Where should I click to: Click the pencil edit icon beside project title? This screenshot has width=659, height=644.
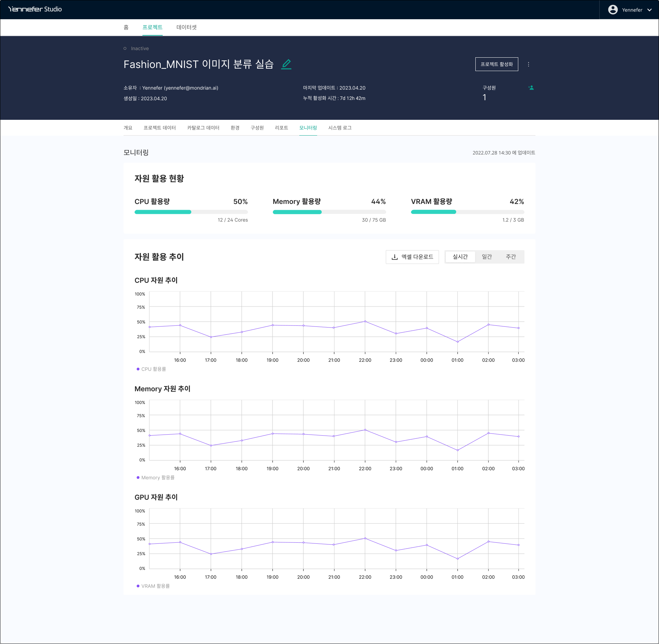click(x=286, y=64)
